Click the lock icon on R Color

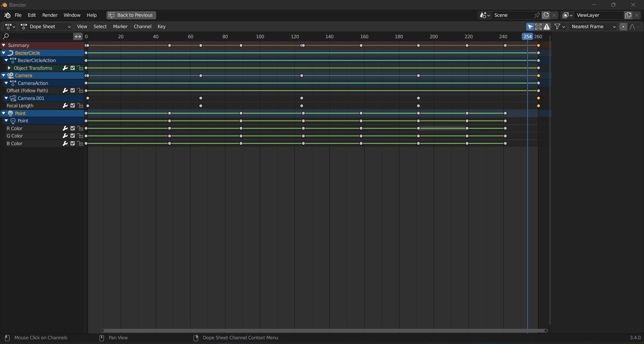pos(80,128)
